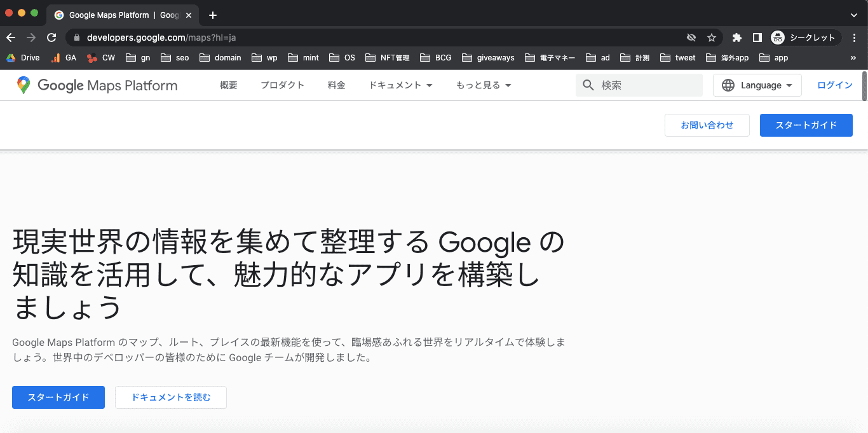Show more bookmarks with the double chevron
This screenshot has width=868, height=433.
pos(853,58)
